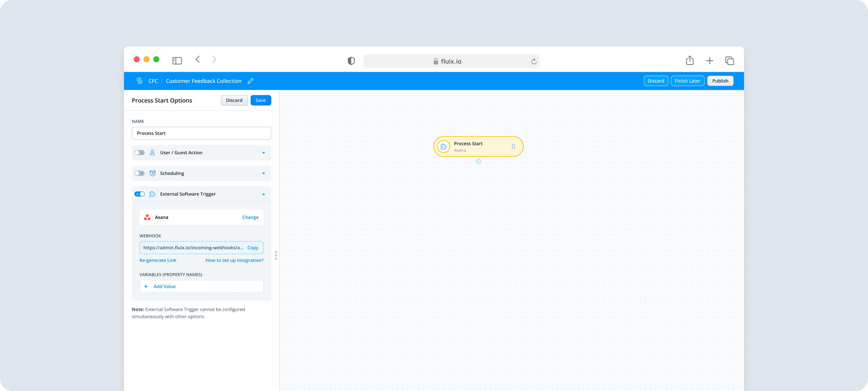Click the plus connector below Process Start node
This screenshot has height=391, width=868.
click(478, 162)
